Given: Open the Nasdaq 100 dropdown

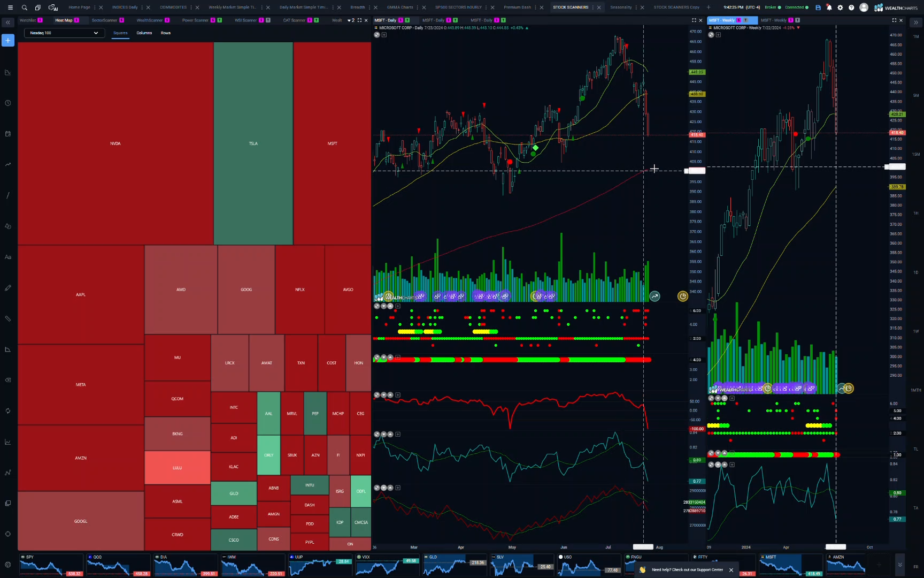Looking at the screenshot, I should coord(64,33).
